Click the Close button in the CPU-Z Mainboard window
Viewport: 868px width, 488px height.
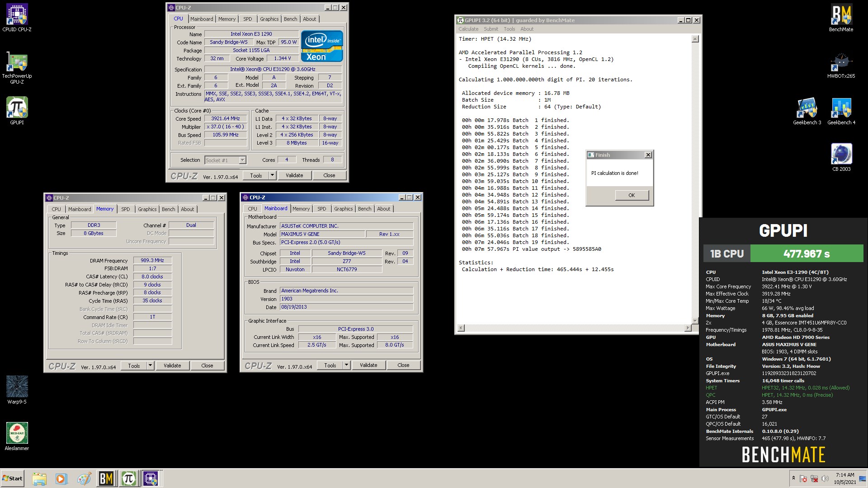click(x=403, y=365)
